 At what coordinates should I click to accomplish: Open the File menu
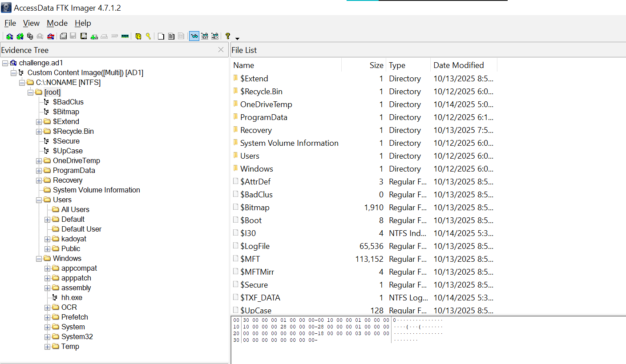(10, 23)
